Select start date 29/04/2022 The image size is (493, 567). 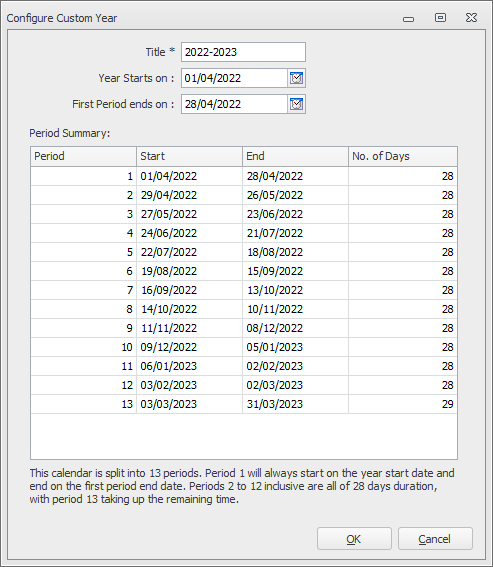point(190,195)
